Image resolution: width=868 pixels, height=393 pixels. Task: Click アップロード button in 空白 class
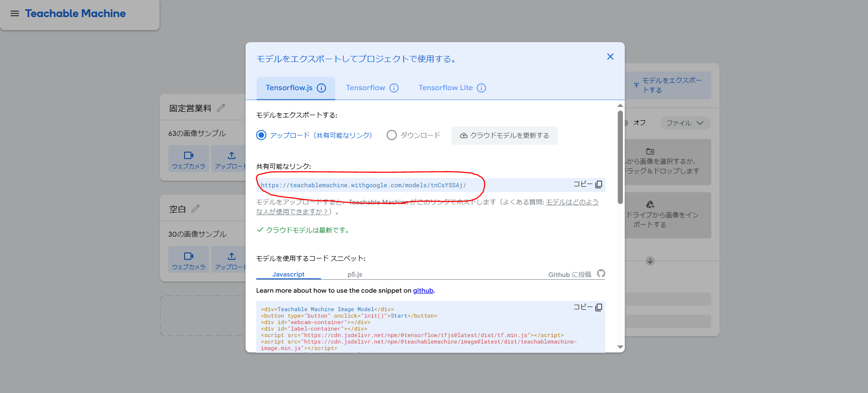coord(228,259)
